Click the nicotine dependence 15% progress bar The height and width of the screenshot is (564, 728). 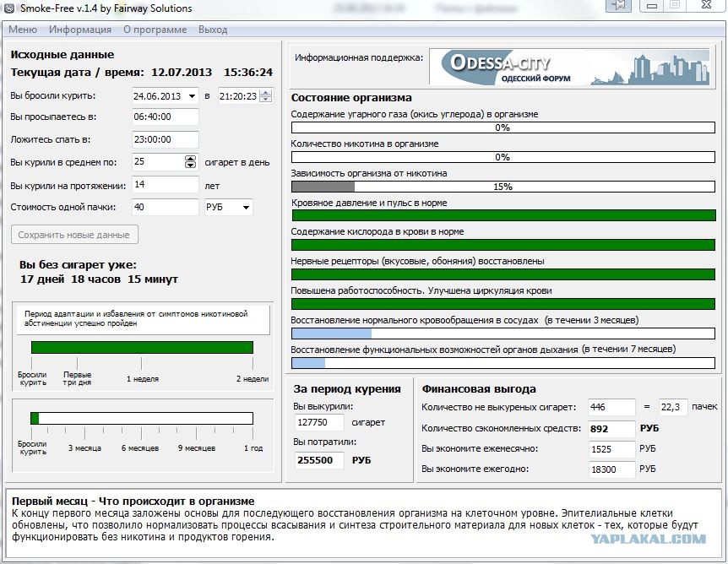[503, 187]
